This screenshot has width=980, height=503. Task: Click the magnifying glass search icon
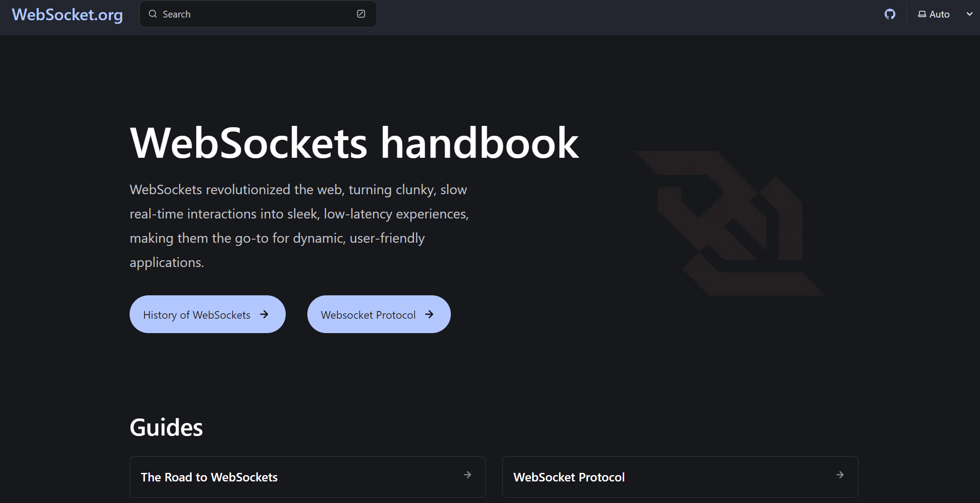tap(153, 14)
